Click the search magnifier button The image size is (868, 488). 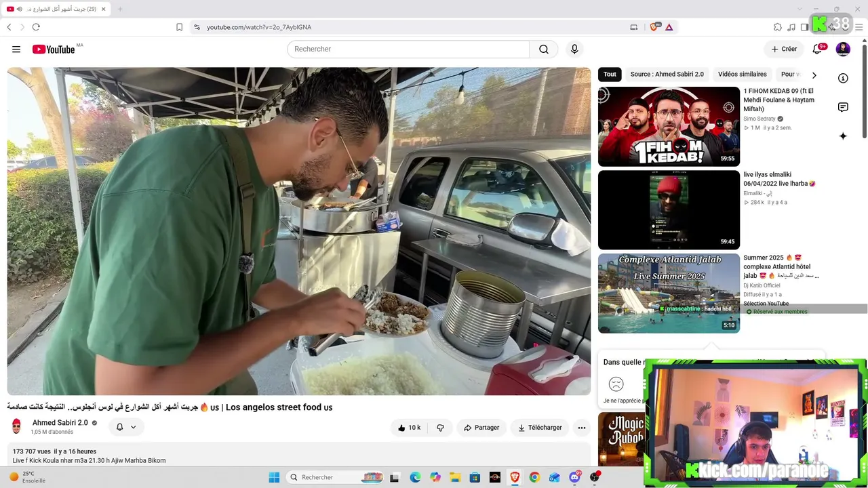[544, 49]
